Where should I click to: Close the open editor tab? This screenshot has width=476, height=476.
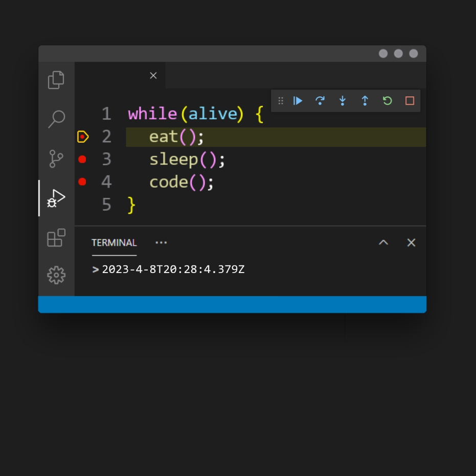(153, 76)
